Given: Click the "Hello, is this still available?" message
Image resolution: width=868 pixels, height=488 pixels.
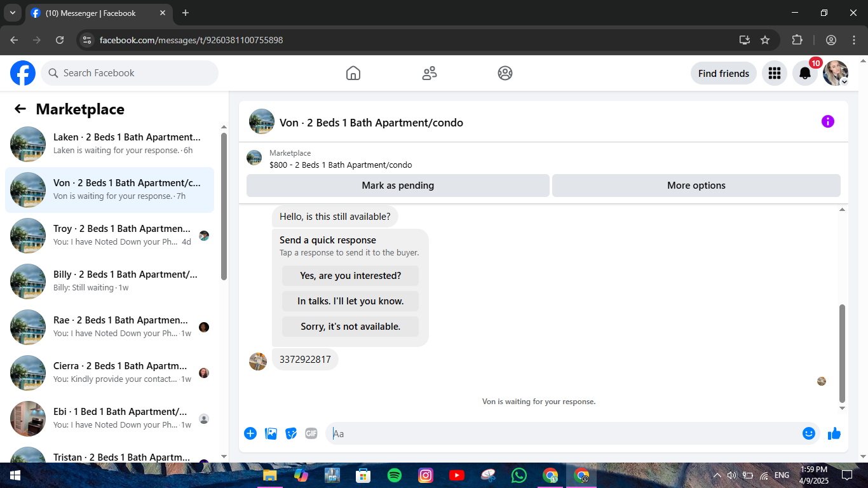Looking at the screenshot, I should 335,217.
